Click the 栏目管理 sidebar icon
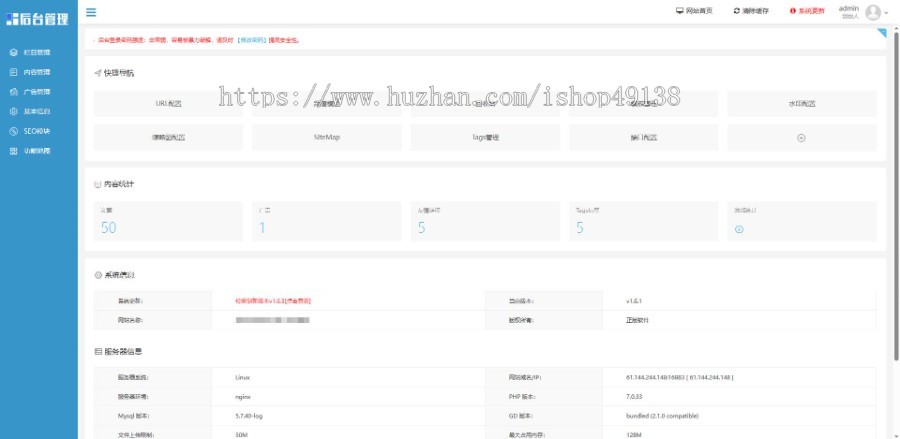 14,52
